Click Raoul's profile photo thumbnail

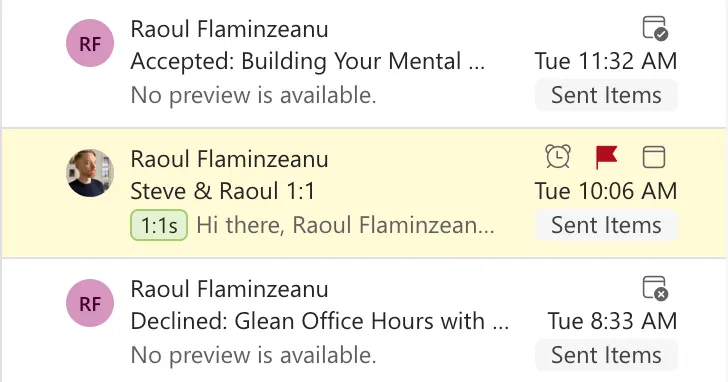point(90,173)
